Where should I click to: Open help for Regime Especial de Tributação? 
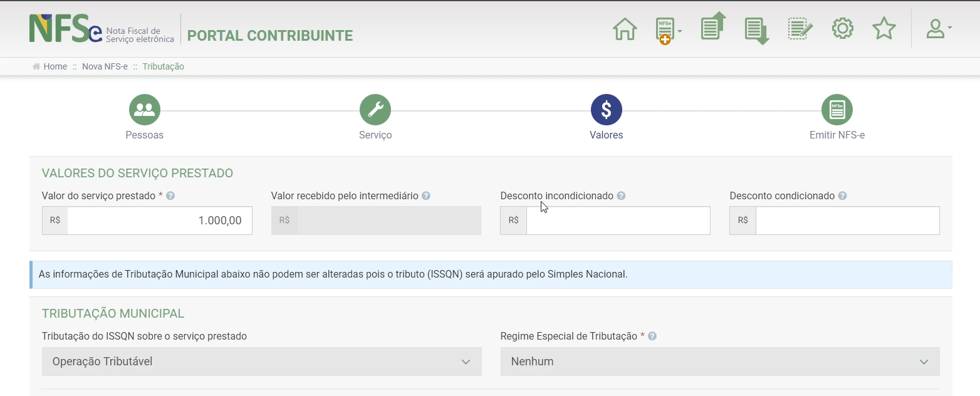pyautogui.click(x=652, y=336)
